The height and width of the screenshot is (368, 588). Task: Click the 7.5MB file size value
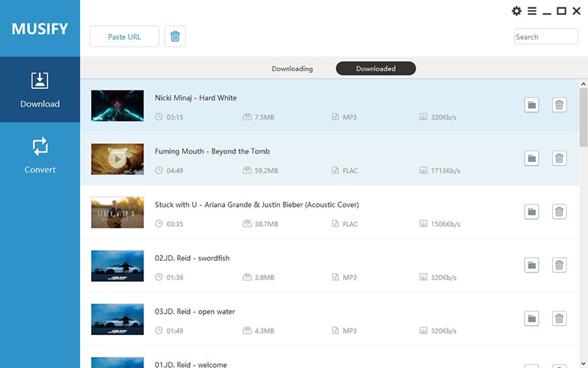pyautogui.click(x=265, y=118)
